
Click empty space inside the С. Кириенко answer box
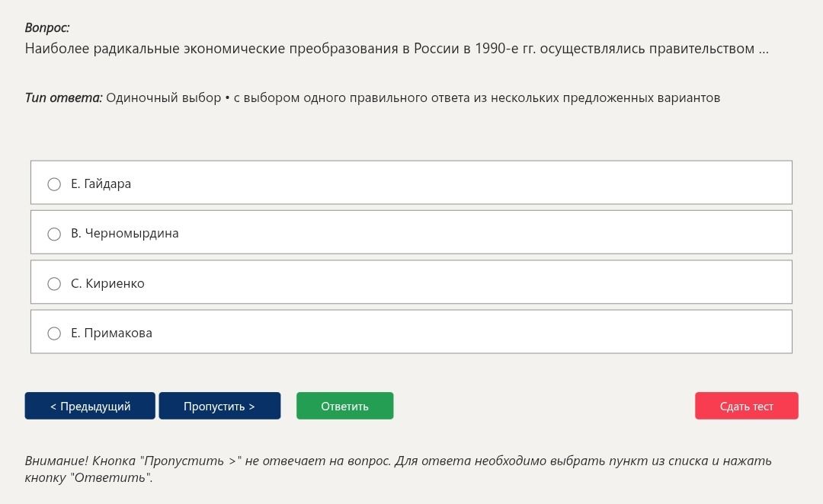click(472, 282)
